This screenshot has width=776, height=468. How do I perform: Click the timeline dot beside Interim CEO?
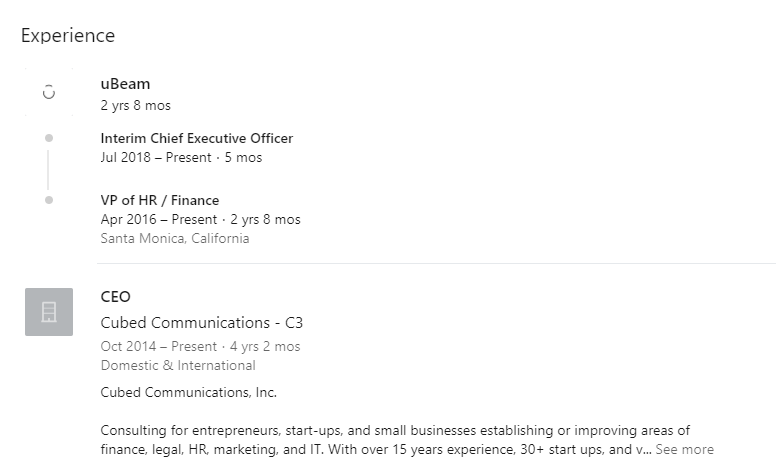pos(49,138)
